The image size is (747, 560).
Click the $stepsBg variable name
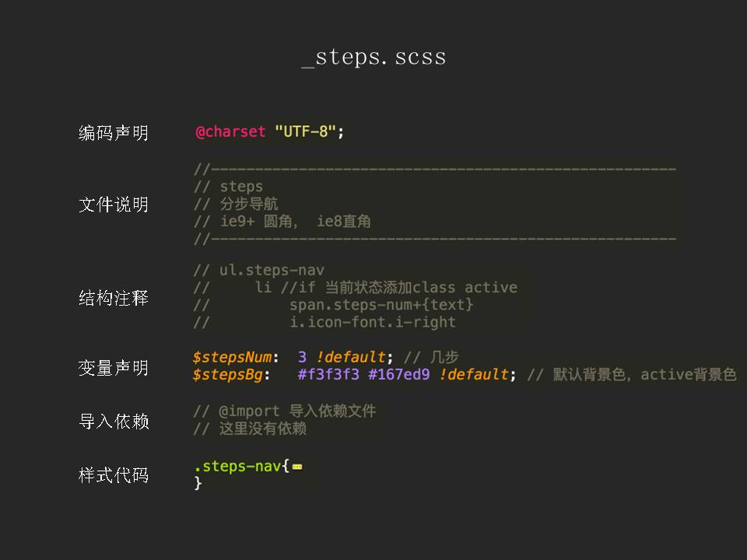[x=229, y=375]
